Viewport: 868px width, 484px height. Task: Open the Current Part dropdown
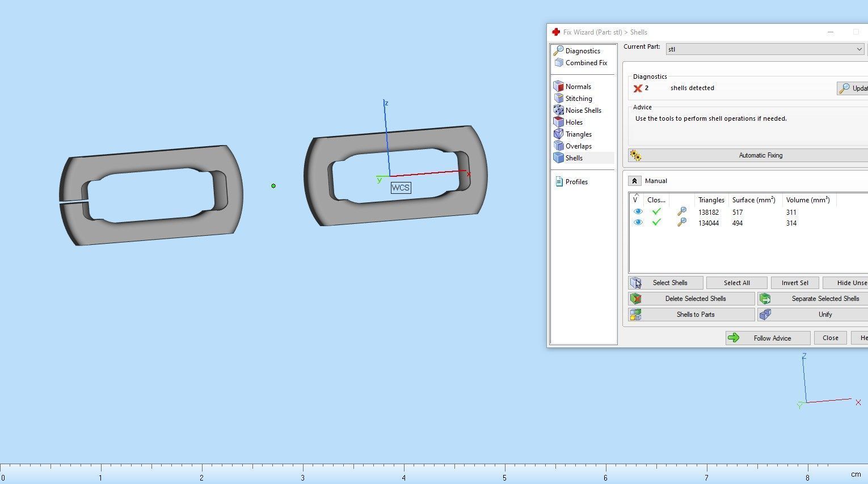(x=765, y=49)
